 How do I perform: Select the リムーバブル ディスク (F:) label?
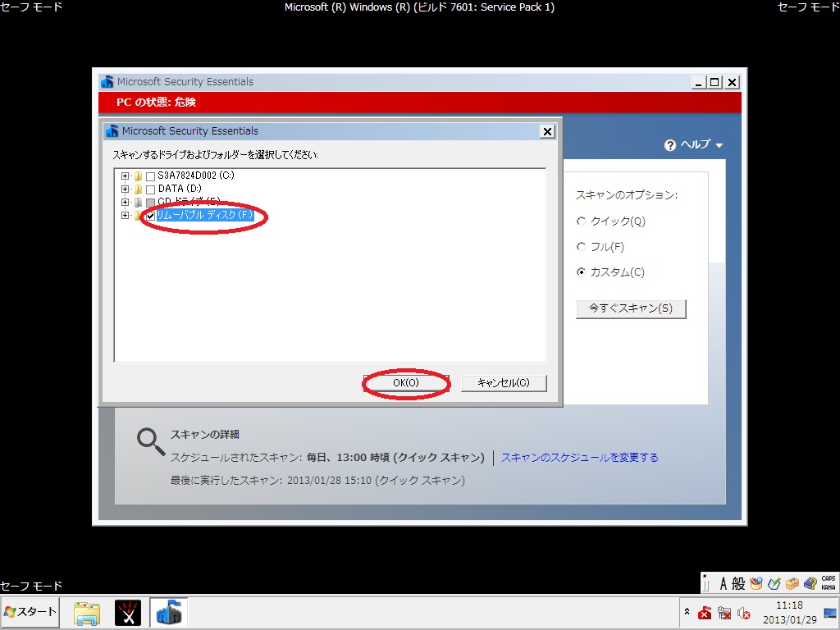pos(204,215)
